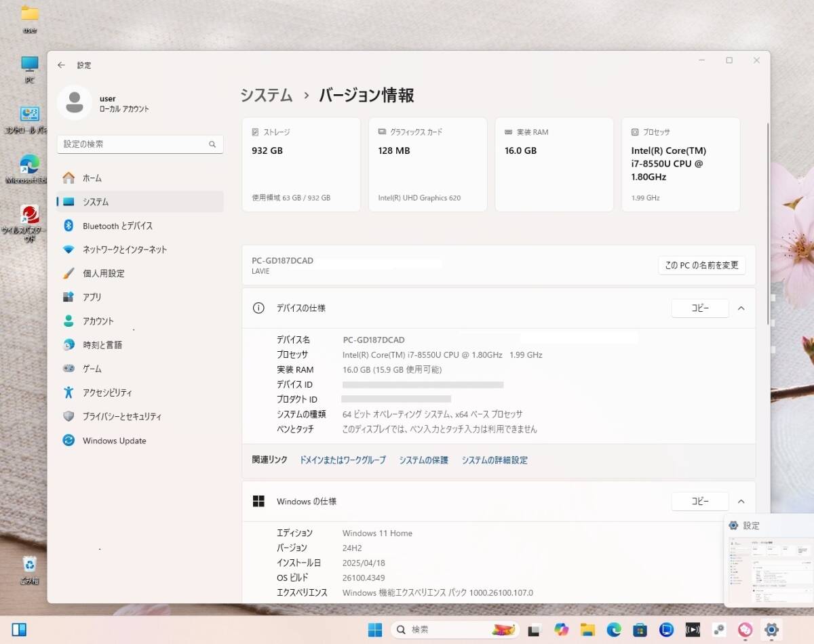Open the グラフィックス カード 128 MB card

coord(428,165)
